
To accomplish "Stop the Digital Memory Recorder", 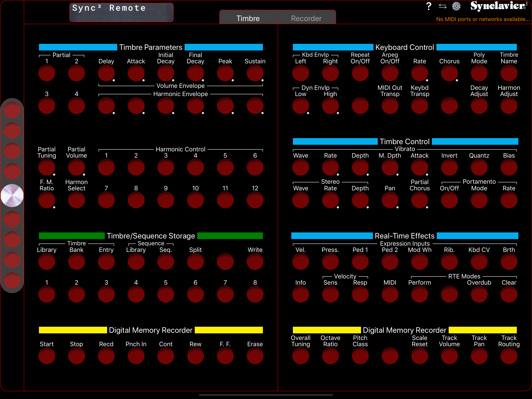I will click(x=77, y=356).
